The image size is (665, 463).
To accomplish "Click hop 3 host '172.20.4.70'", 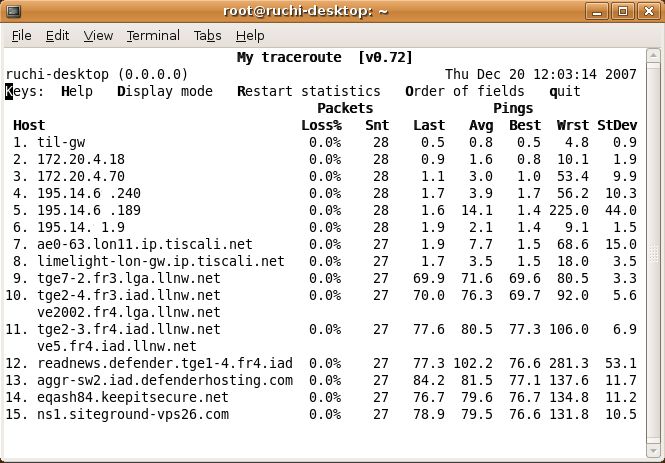I will coord(81,177).
